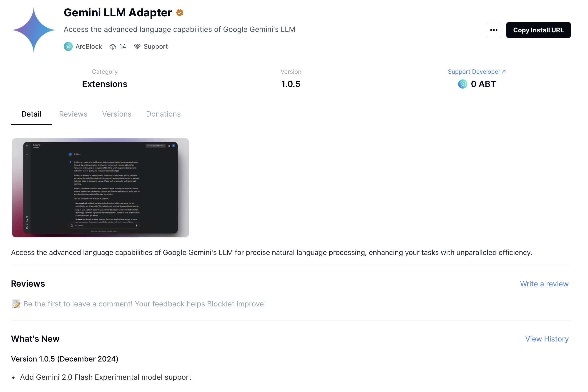Viewport: 588px width, 392px height.
Task: Open the three-dot more options menu
Action: (x=494, y=30)
